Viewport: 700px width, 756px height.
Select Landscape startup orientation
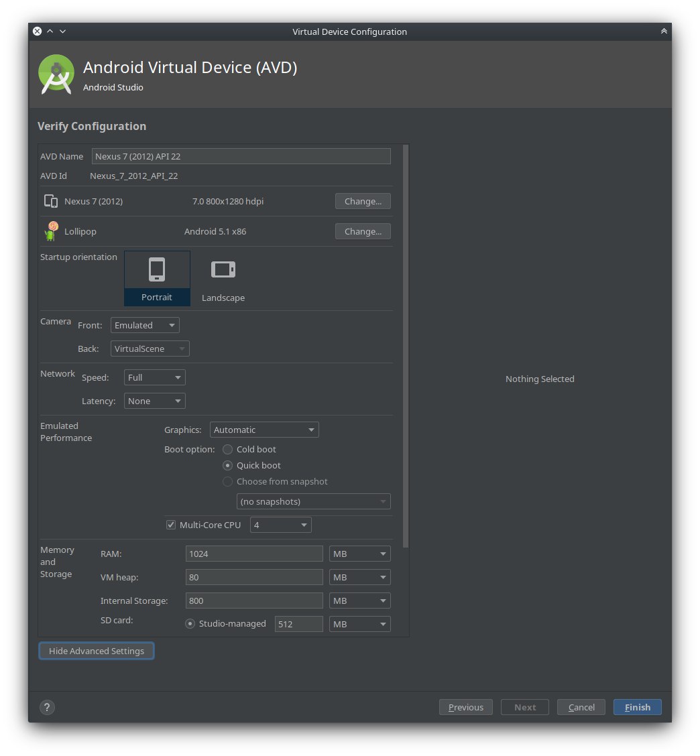223,279
